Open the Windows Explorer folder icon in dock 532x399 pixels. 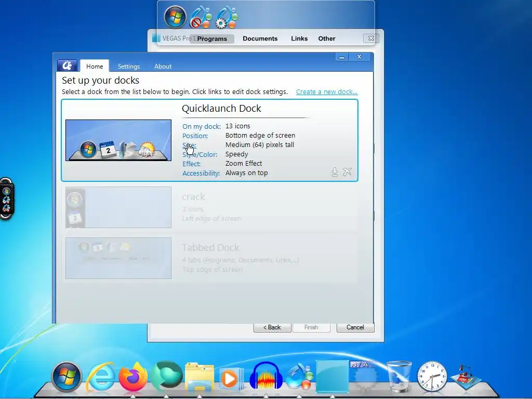(x=199, y=377)
